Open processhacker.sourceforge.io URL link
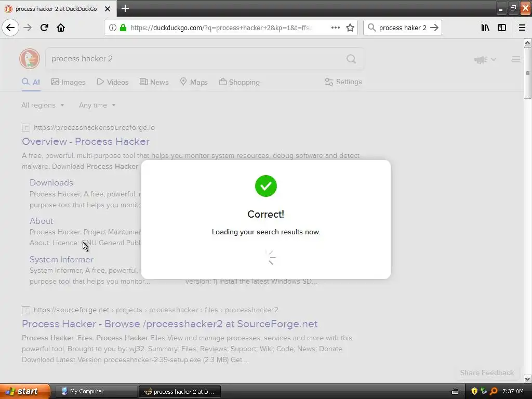The image size is (532, 399). [x=95, y=128]
